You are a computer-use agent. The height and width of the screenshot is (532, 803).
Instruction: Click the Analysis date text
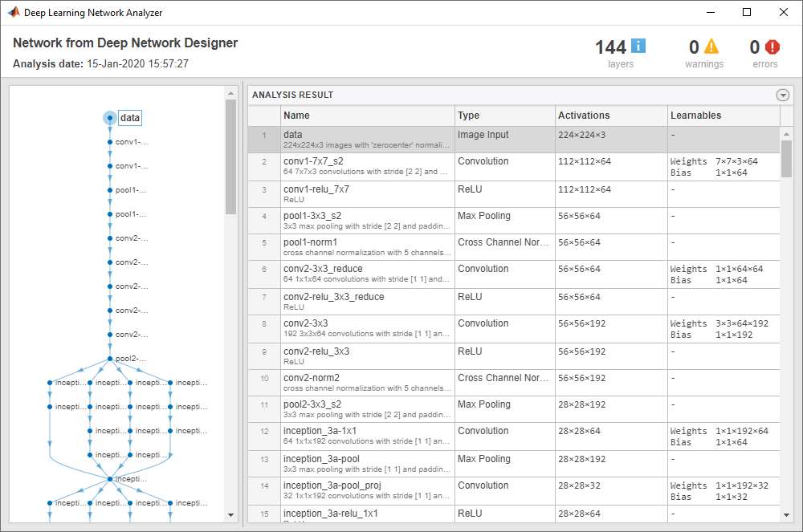(x=101, y=64)
